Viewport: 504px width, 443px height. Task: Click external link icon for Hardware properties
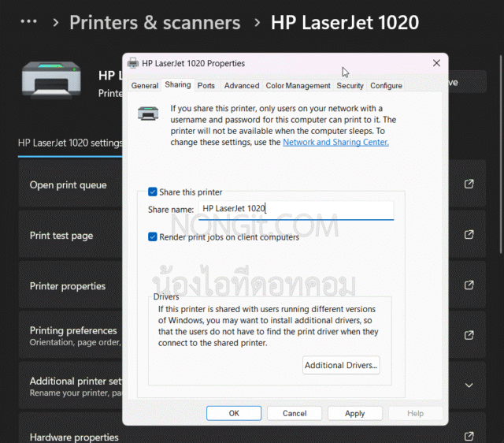pos(469,436)
